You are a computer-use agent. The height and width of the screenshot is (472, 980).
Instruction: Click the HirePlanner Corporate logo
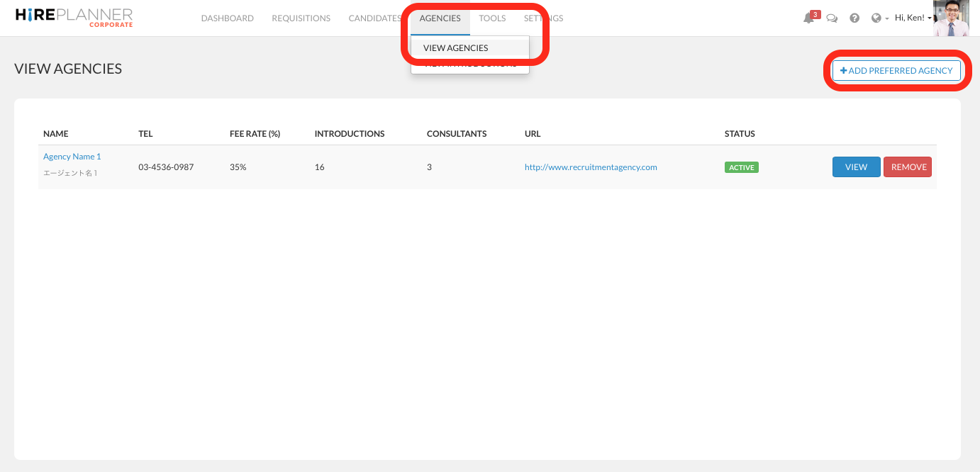coord(74,18)
